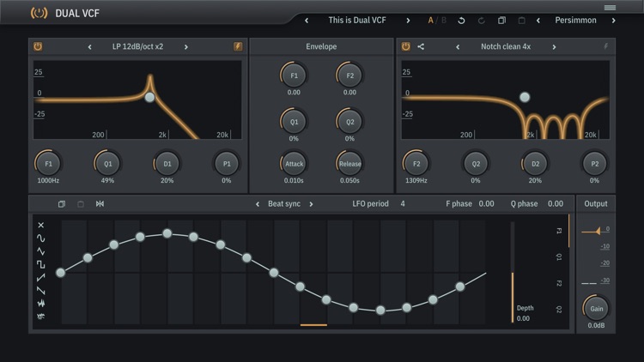Click the LFO Depth vertical slider
Image resolution: width=644 pixels, height=362 pixels.
(x=512, y=273)
